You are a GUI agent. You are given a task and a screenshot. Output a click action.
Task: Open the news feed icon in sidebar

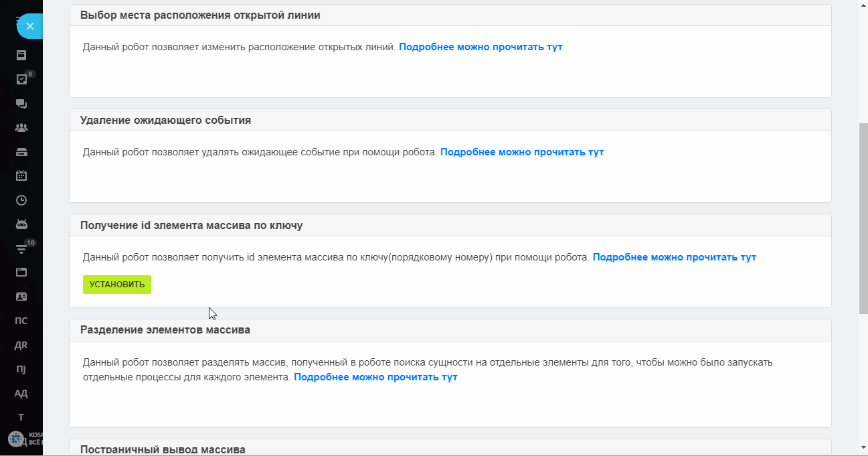pyautogui.click(x=21, y=55)
